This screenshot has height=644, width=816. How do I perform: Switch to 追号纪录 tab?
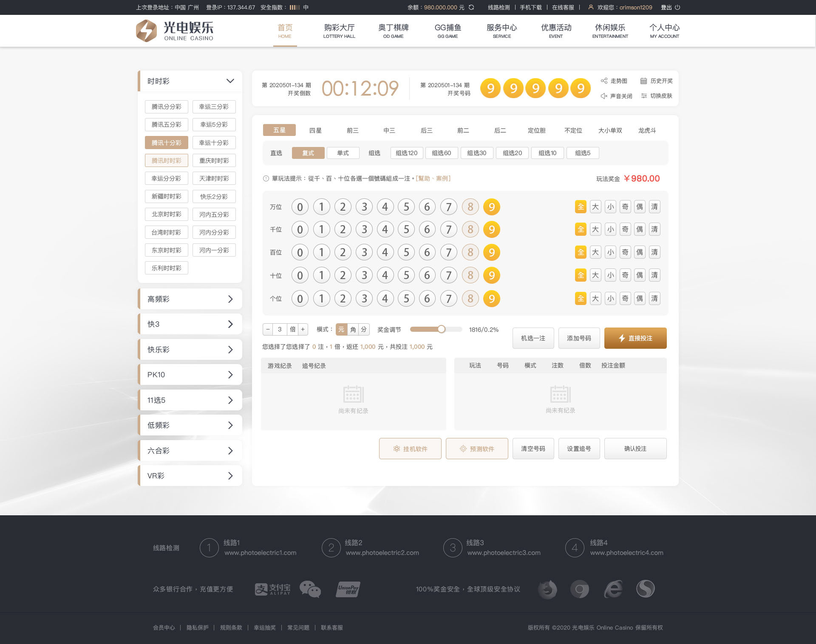click(314, 366)
